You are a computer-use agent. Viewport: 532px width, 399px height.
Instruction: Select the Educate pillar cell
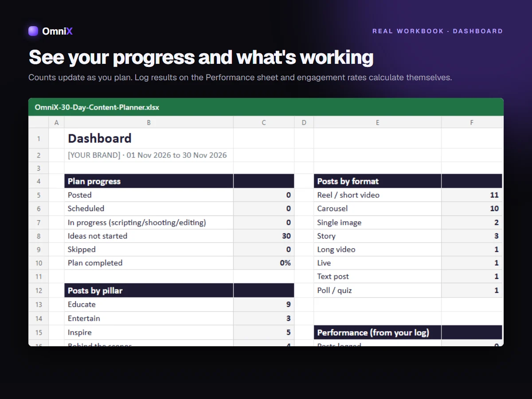pyautogui.click(x=149, y=304)
